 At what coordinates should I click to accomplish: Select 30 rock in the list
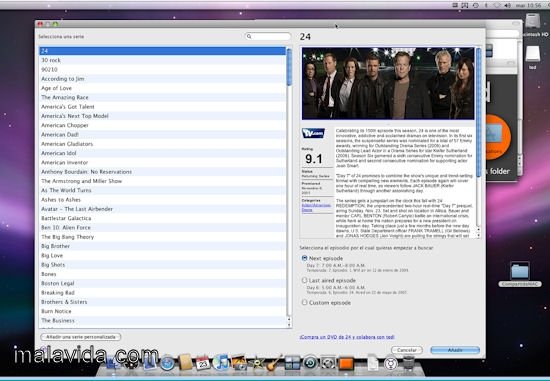pos(162,60)
